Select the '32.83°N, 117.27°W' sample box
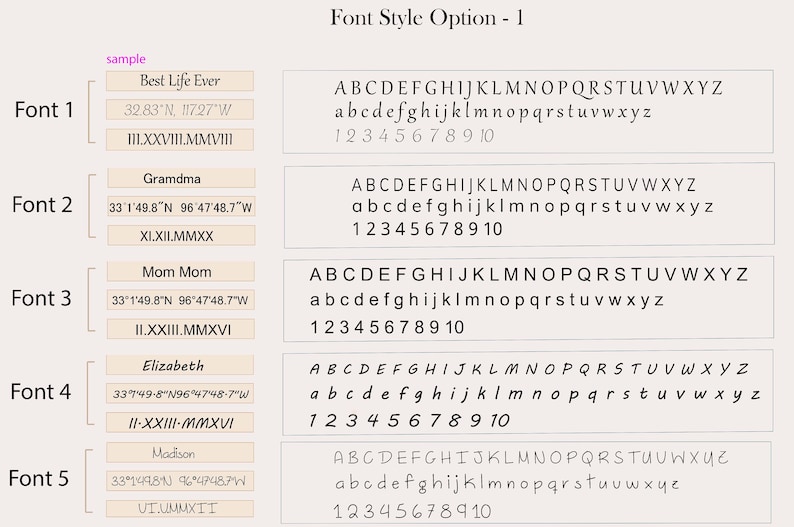Screen dimensions: 794x527 click(x=180, y=110)
